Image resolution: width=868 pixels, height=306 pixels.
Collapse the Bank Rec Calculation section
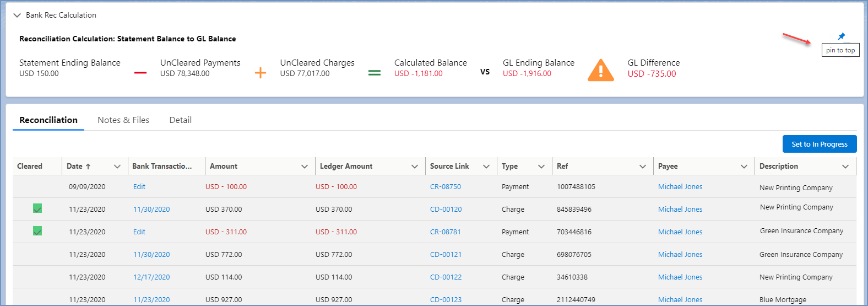pyautogui.click(x=17, y=15)
